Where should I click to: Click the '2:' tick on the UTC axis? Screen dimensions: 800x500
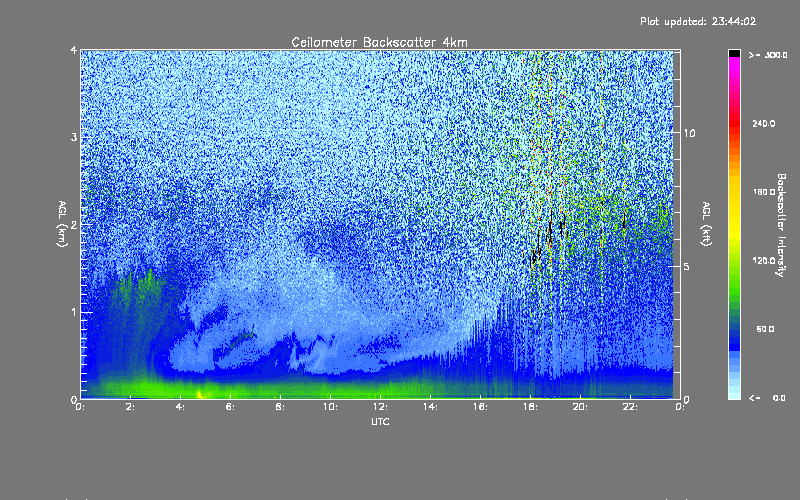[130, 407]
